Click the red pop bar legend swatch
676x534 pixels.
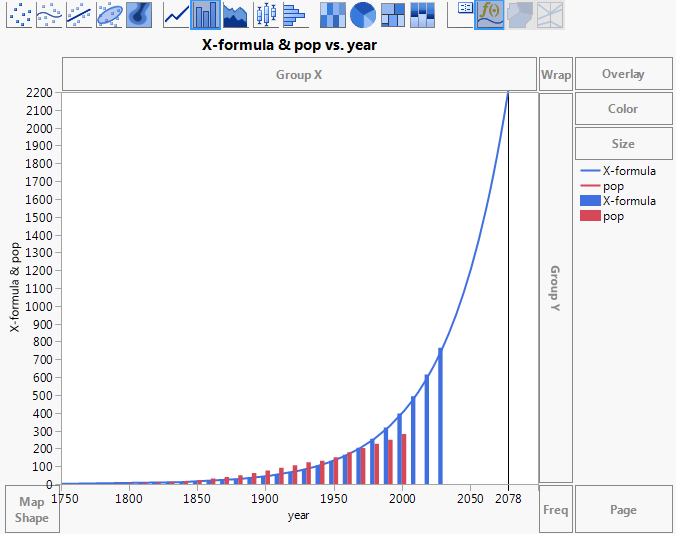[x=588, y=216]
